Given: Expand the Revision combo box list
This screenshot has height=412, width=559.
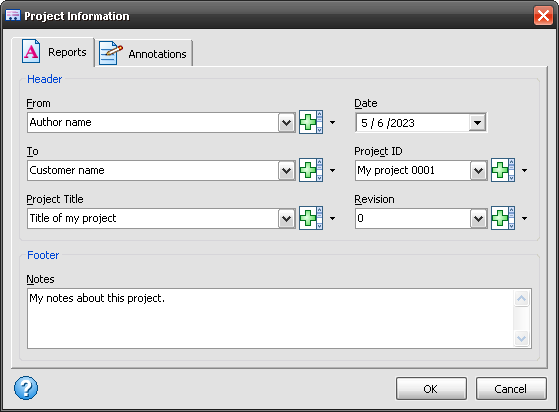Looking at the screenshot, I should click(x=478, y=218).
